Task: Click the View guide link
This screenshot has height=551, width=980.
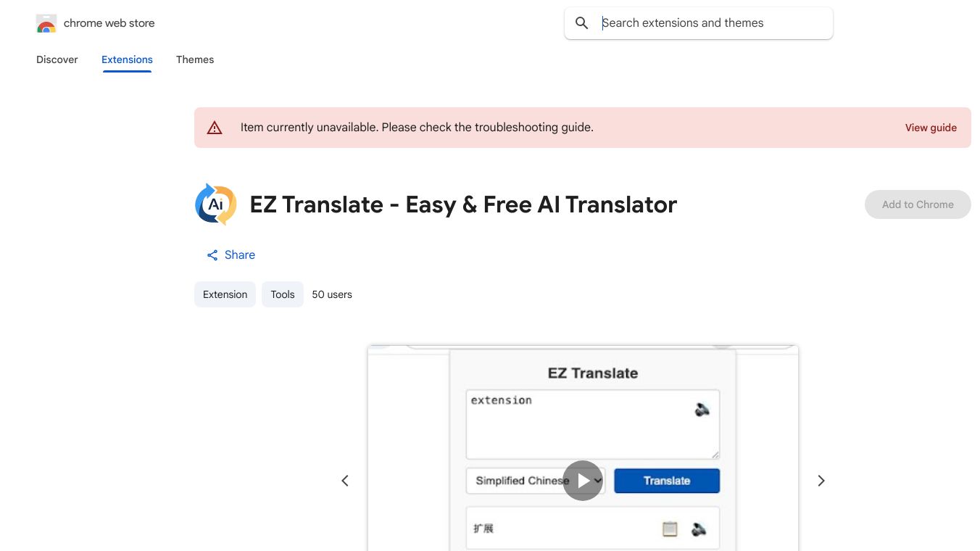Action: click(x=931, y=128)
